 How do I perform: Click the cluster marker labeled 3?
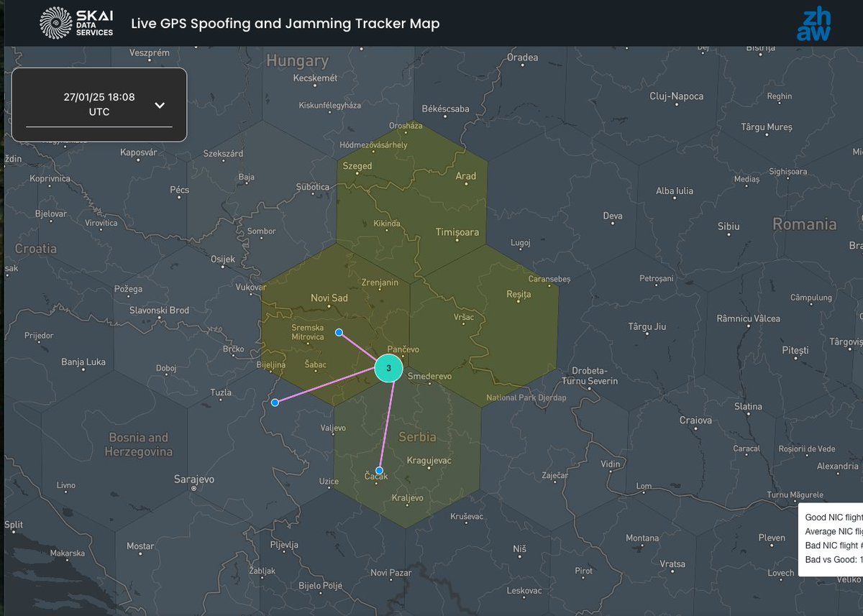389,368
